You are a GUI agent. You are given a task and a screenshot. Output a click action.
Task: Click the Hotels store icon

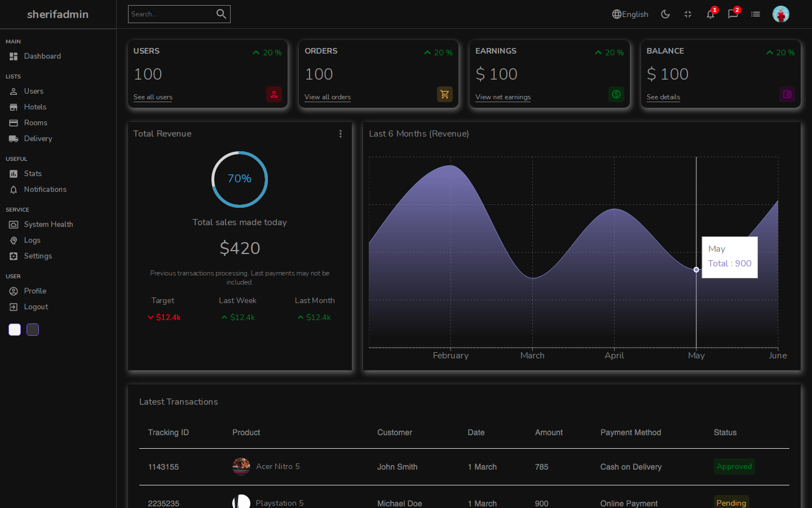pyautogui.click(x=14, y=107)
